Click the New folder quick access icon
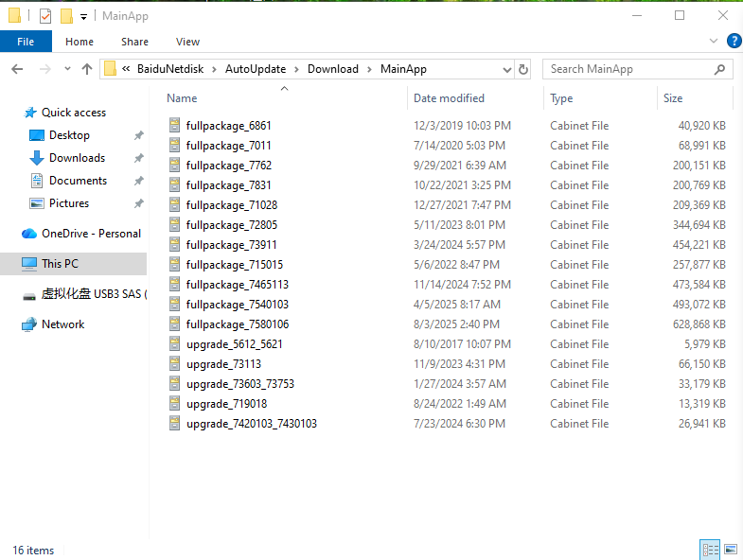The width and height of the screenshot is (743, 560). 66,16
